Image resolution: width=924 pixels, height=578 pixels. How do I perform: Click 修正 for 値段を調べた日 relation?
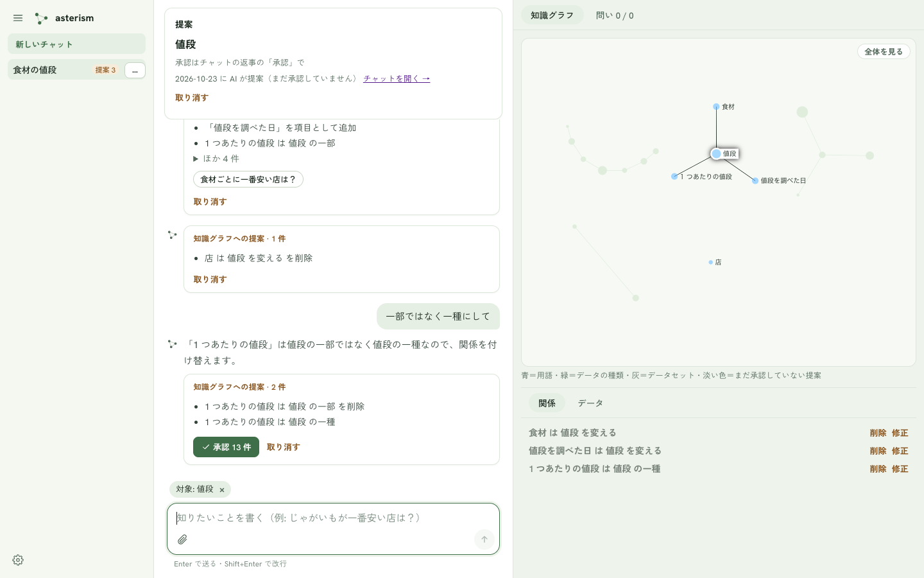coord(900,451)
